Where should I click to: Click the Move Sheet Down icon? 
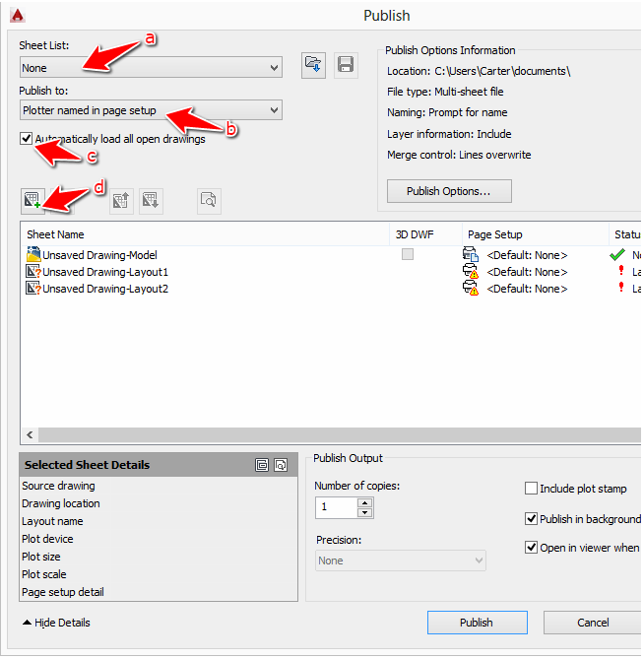point(151,201)
